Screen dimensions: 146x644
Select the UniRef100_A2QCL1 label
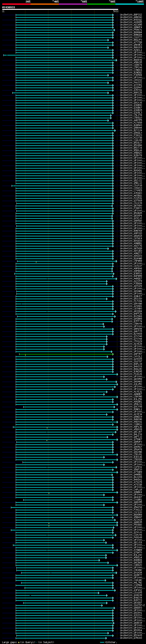[x=131, y=50]
